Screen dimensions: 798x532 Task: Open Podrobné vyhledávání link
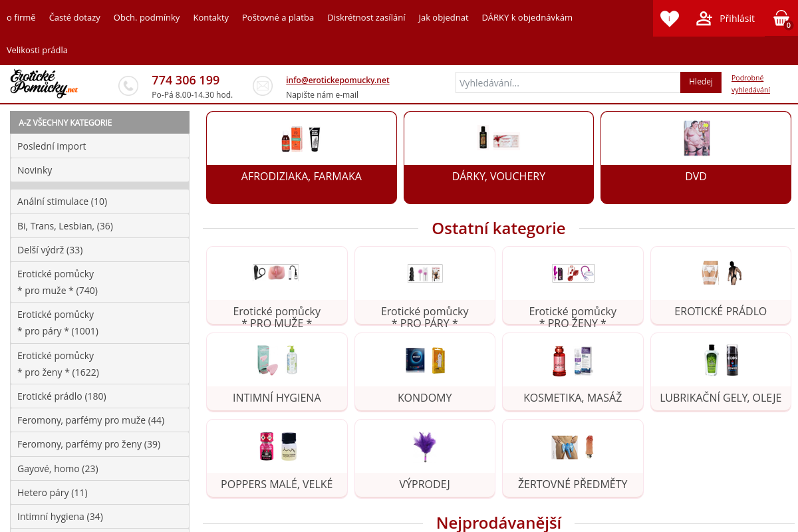tap(751, 84)
